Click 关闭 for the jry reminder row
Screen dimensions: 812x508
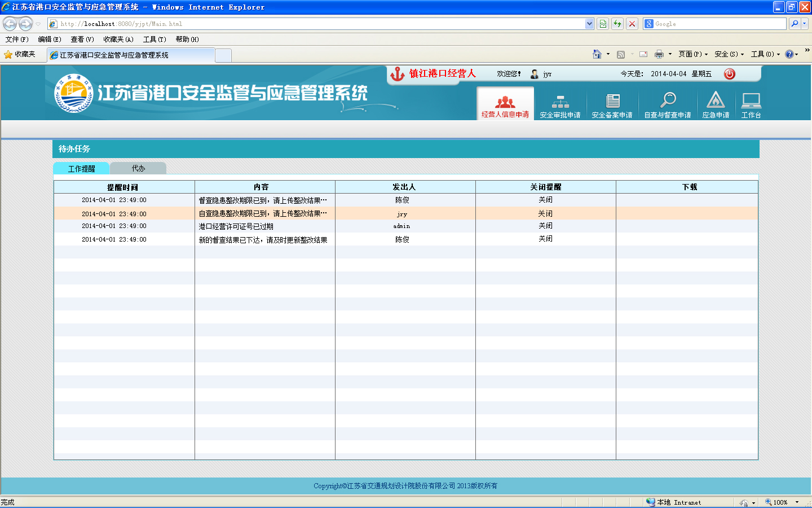pyautogui.click(x=545, y=213)
